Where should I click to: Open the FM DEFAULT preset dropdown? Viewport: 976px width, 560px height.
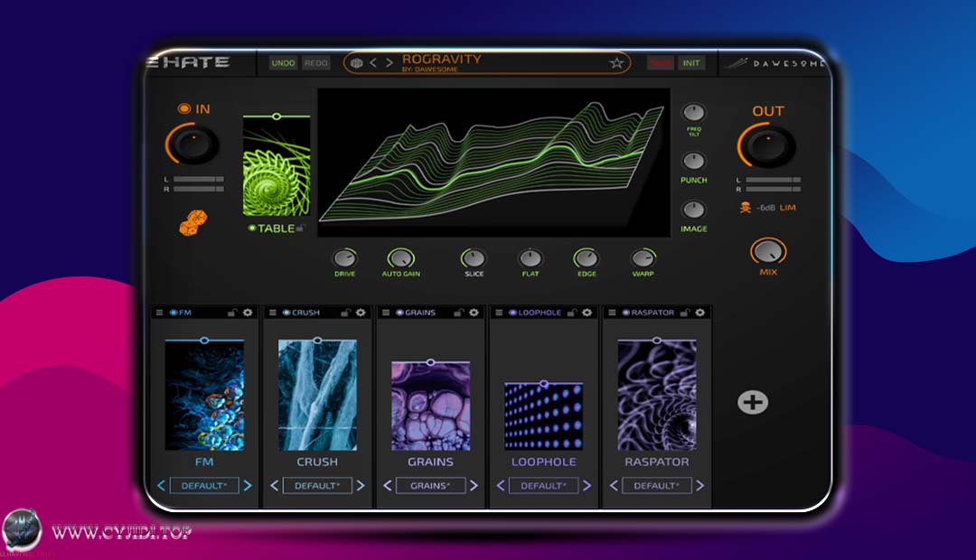tap(204, 486)
